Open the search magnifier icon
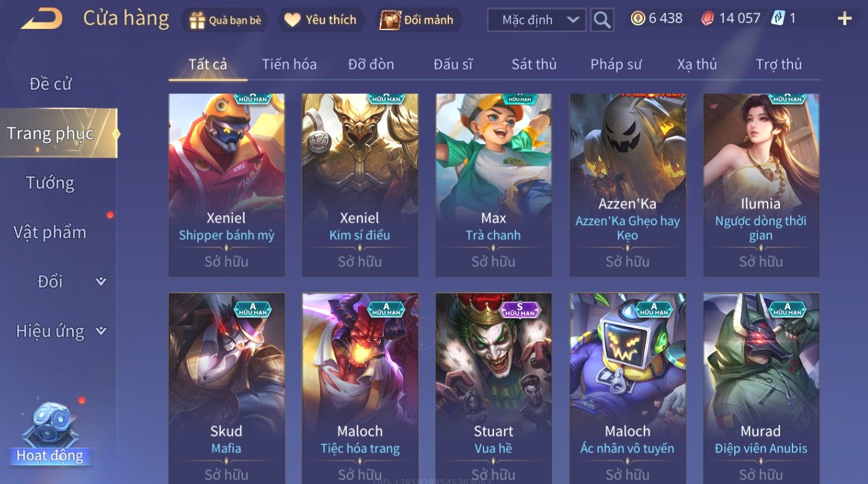This screenshot has height=484, width=868. tap(602, 20)
